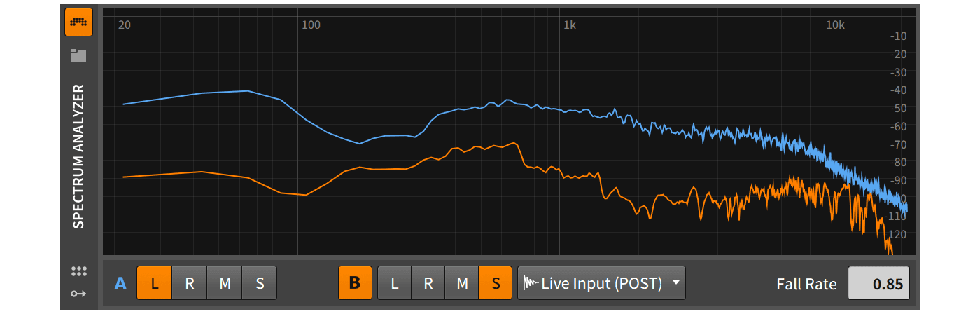980x314 pixels.
Task: Click the 20 frequency axis label
Action: click(125, 25)
